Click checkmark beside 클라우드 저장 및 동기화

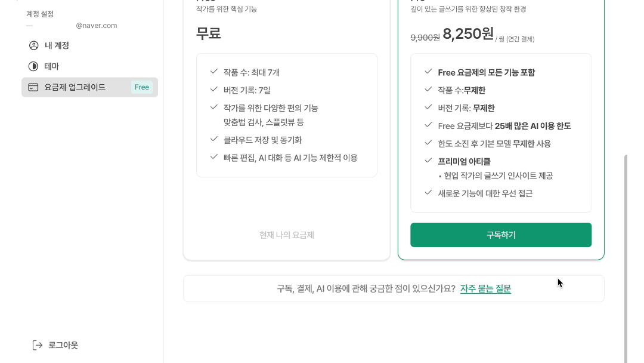tap(213, 139)
